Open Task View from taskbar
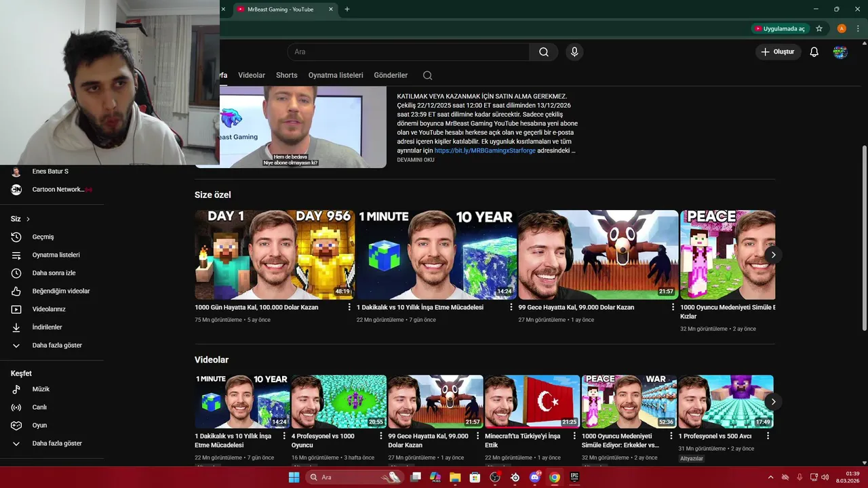 coord(416,477)
